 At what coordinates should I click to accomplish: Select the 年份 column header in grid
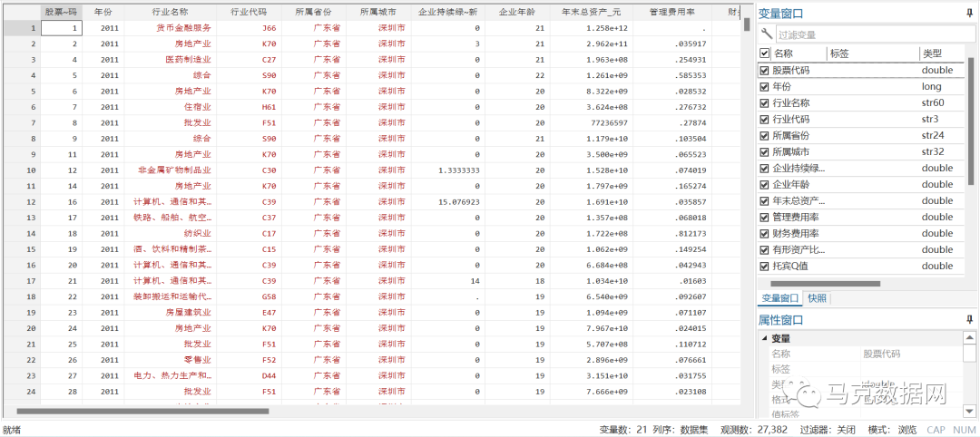coord(103,13)
